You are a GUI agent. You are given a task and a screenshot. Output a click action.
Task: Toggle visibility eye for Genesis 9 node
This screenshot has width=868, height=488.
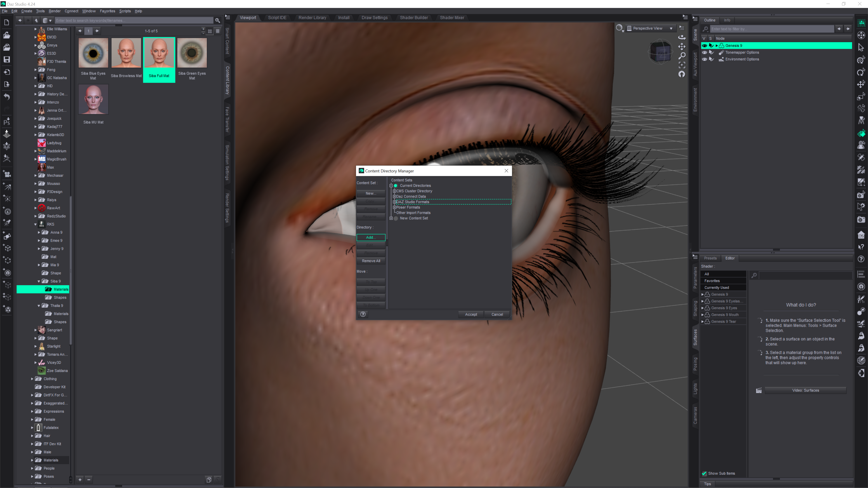705,45
